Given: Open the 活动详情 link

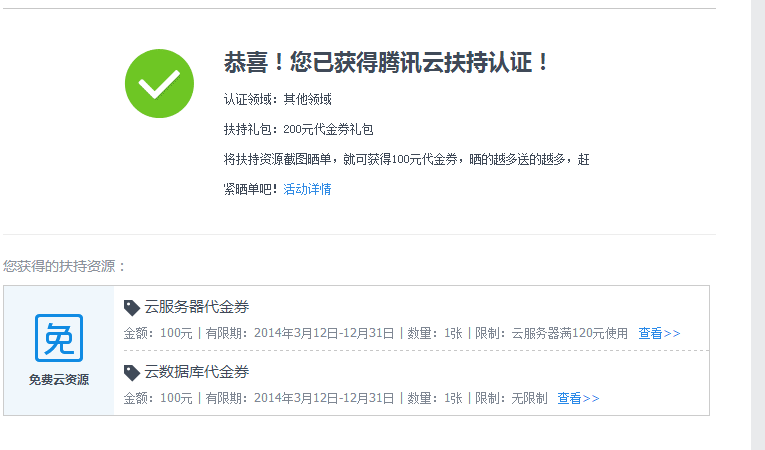Looking at the screenshot, I should coord(307,189).
